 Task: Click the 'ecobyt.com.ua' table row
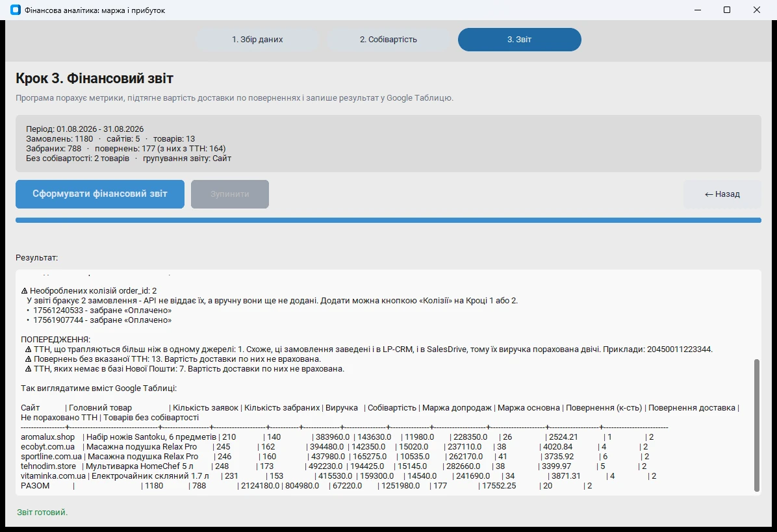point(335,447)
